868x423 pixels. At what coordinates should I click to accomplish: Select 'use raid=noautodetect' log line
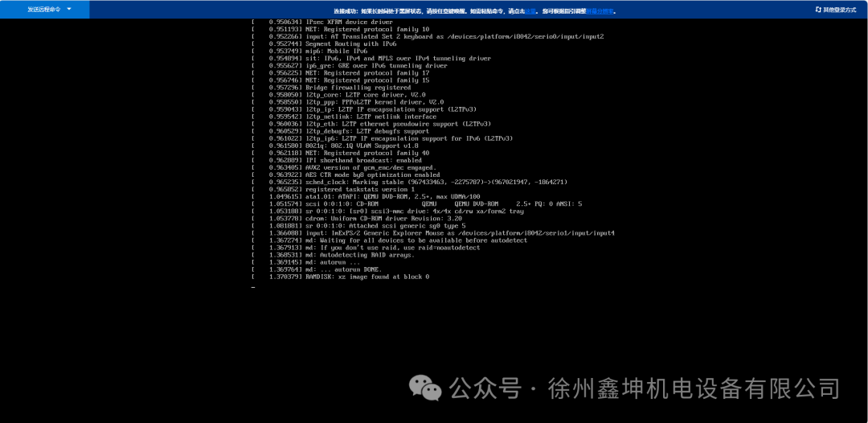(366, 248)
